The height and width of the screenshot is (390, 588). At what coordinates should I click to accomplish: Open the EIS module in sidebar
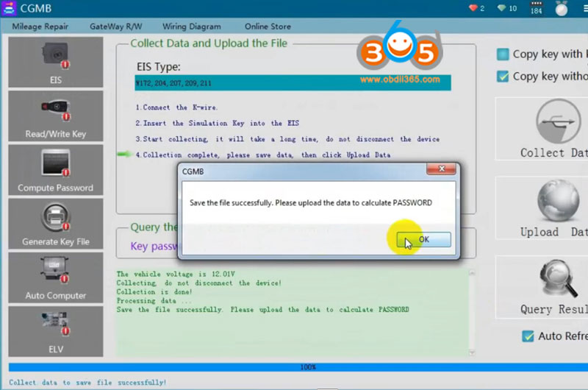(x=56, y=63)
